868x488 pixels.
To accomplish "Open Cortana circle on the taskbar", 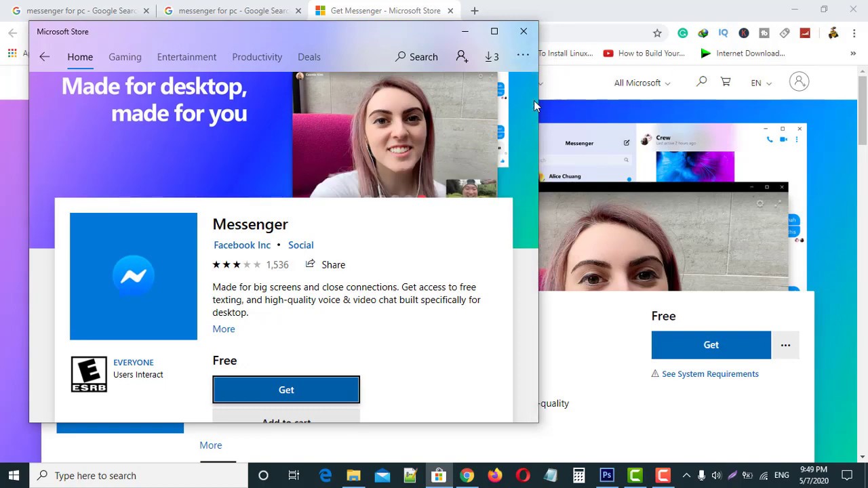I will (263, 476).
